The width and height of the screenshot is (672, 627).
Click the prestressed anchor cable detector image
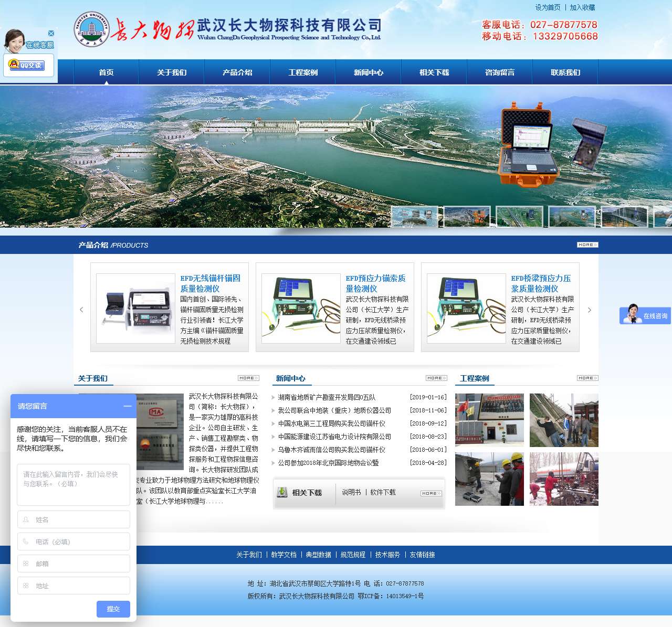coord(301,309)
